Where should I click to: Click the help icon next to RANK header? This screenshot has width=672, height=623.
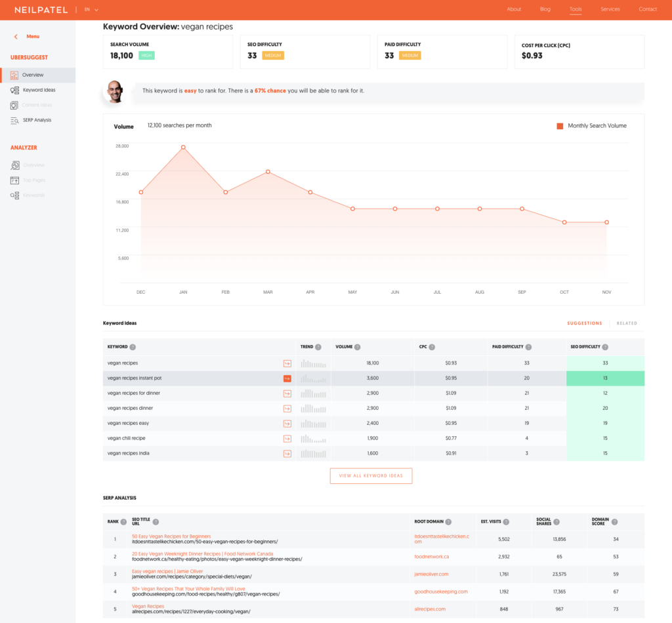[123, 522]
